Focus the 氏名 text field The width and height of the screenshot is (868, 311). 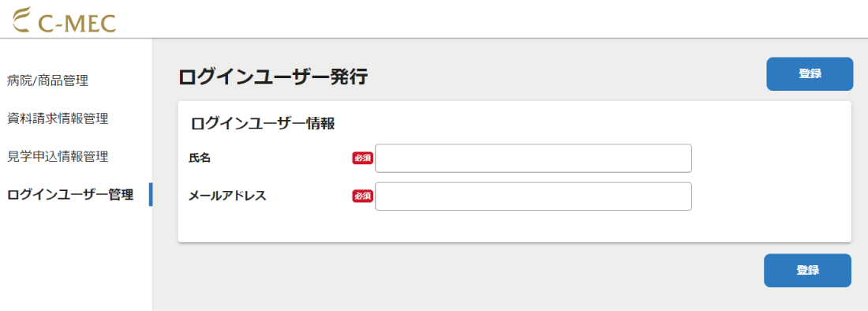pos(533,159)
